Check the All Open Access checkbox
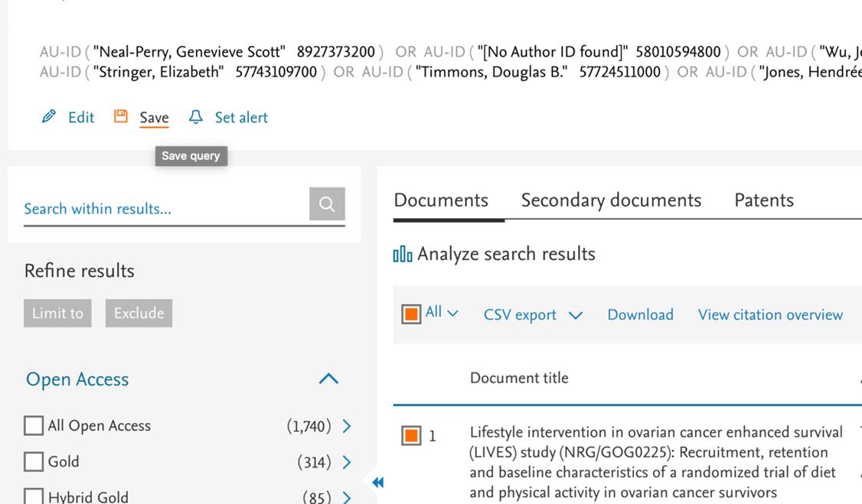 pos(34,425)
